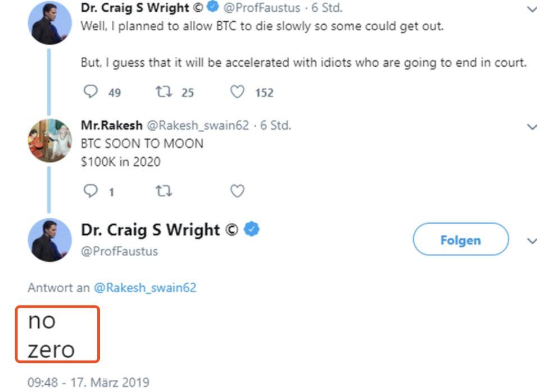Open @ProfFaustus handle below large name
The height and width of the screenshot is (392, 544).
pos(119,251)
